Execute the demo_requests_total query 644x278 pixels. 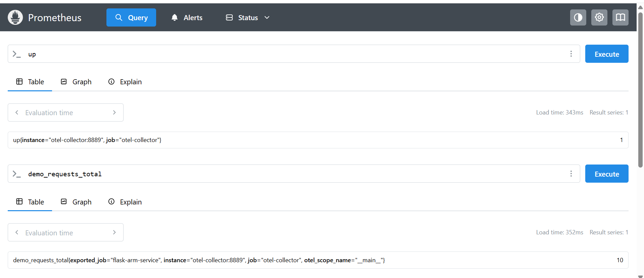point(607,174)
